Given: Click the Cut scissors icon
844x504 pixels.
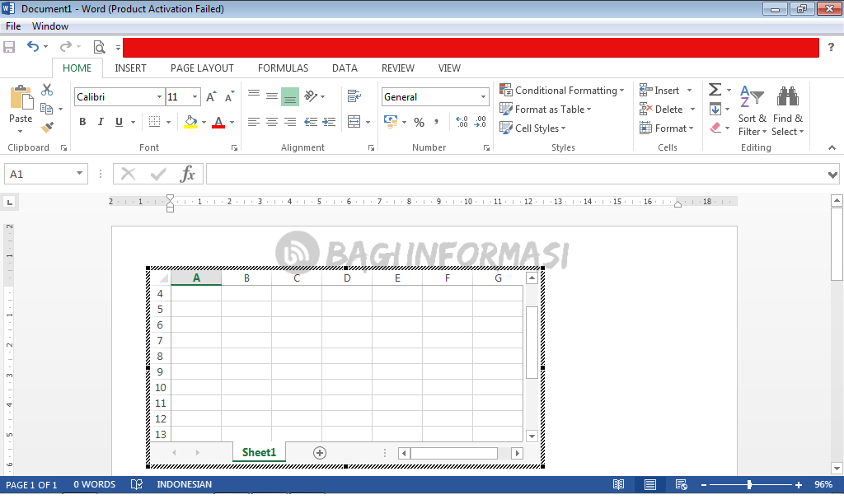Looking at the screenshot, I should 47,89.
